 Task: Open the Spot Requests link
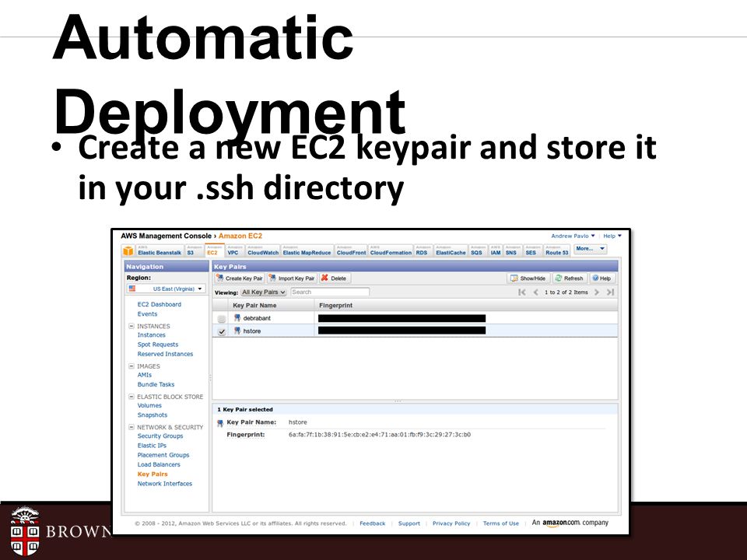coord(158,345)
